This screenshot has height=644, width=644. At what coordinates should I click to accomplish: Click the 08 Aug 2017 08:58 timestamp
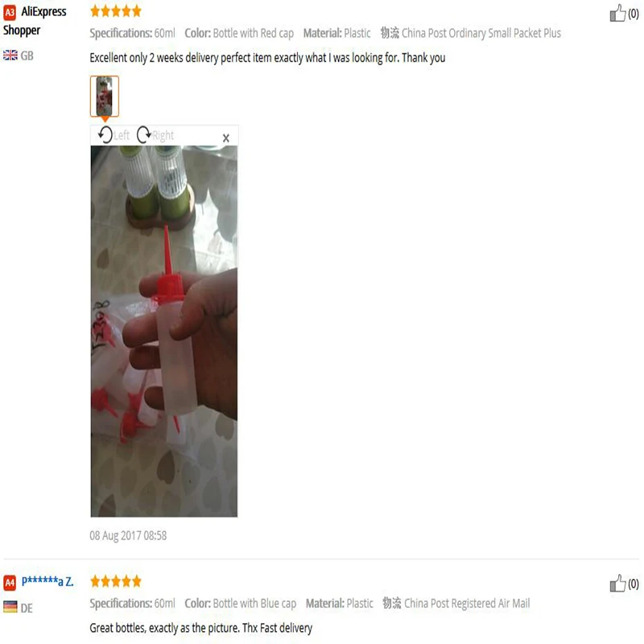tap(128, 535)
